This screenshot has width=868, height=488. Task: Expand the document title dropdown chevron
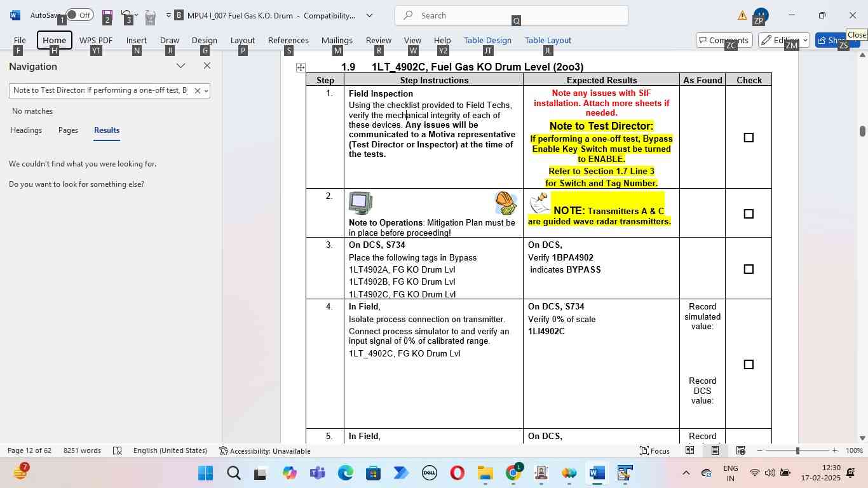tap(370, 15)
